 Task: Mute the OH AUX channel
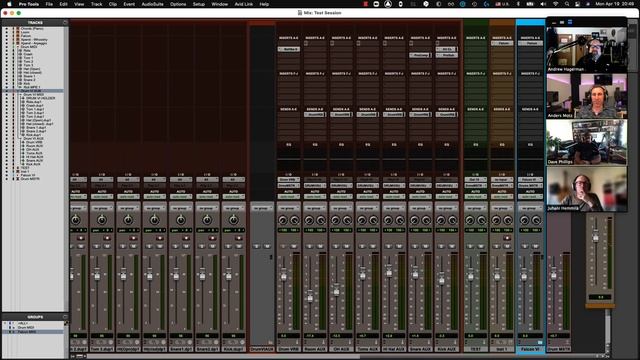click(347, 246)
